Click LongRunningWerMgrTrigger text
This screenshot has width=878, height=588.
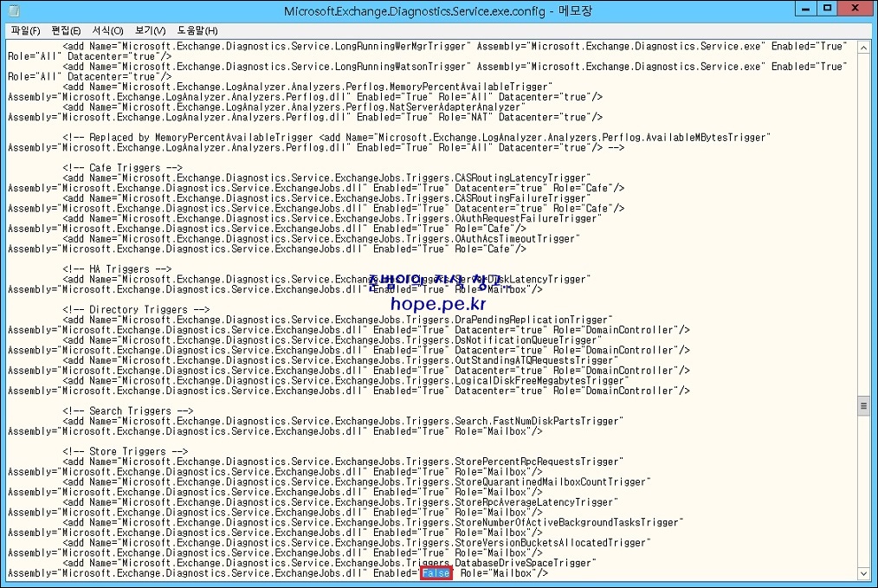[x=400, y=46]
